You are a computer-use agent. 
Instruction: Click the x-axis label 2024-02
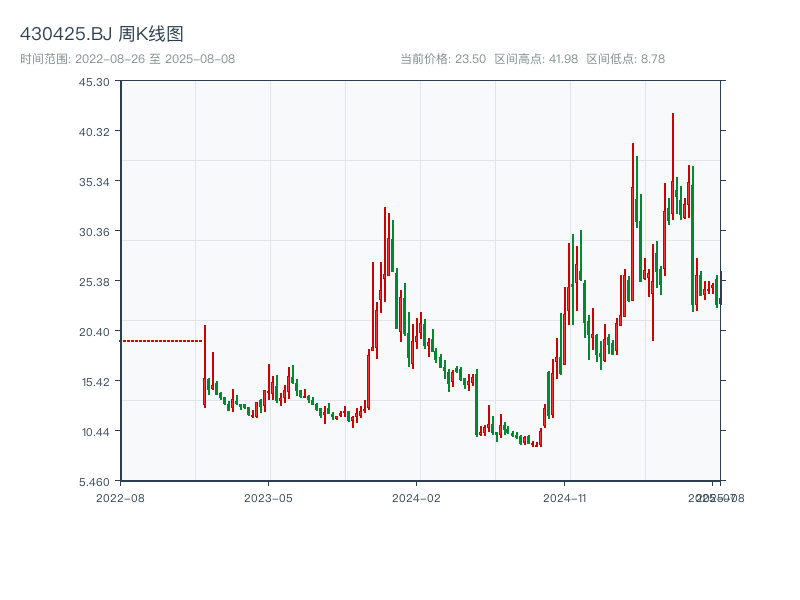[416, 498]
